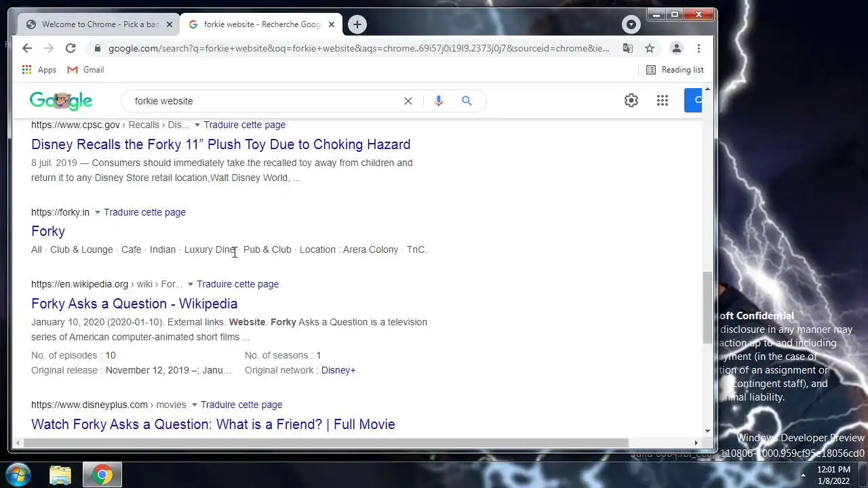
Task: Click the Club & Lounge text in Forky result
Action: [x=81, y=249]
